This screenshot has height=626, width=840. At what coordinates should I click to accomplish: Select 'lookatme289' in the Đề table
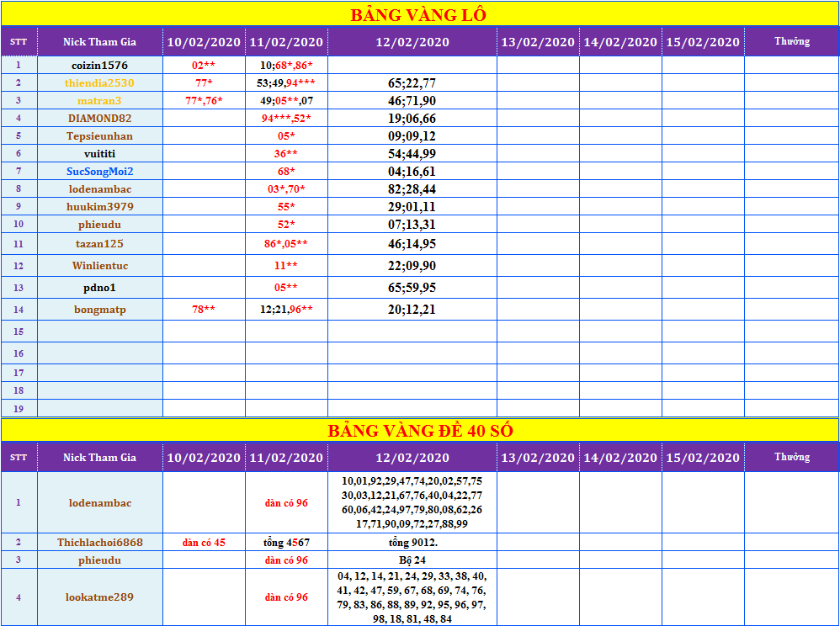click(99, 597)
